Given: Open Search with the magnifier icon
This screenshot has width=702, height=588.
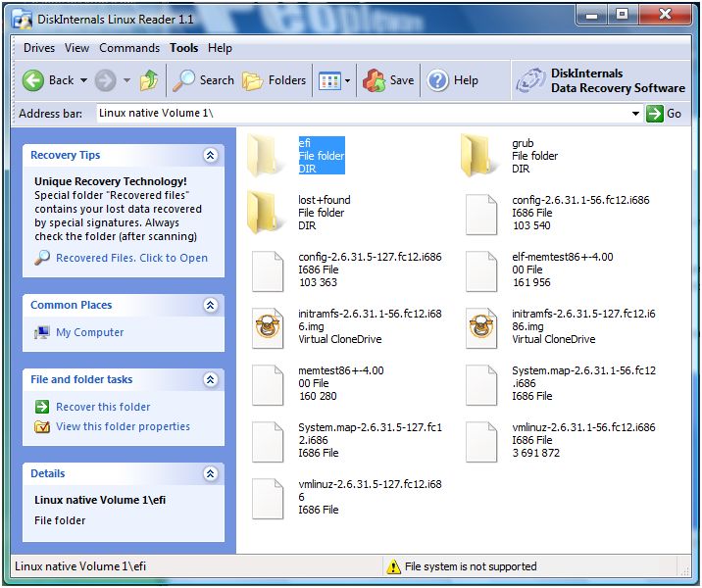Looking at the screenshot, I should coord(183,80).
